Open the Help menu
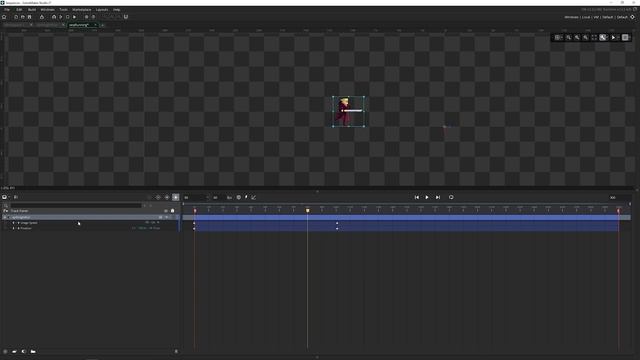The image size is (640, 360). [117, 9]
